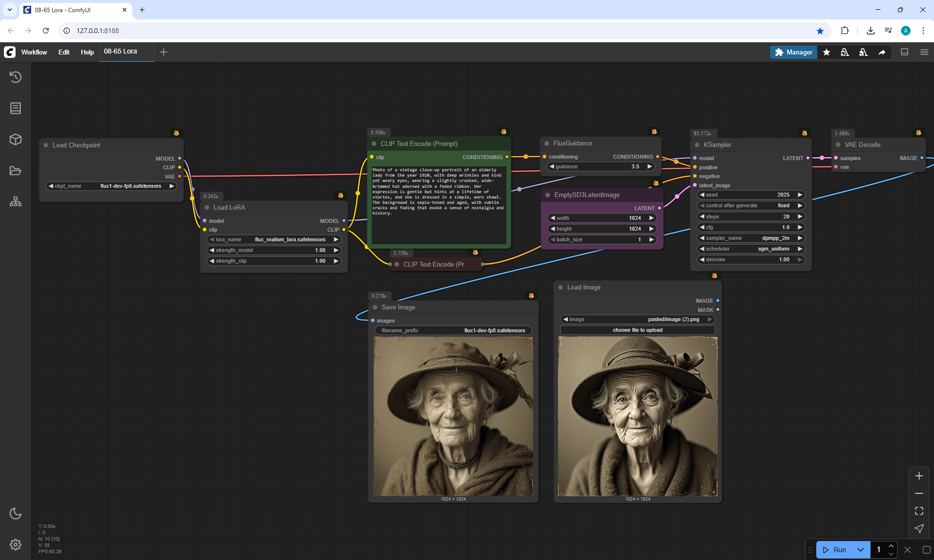Screen dimensions: 934x560
Task: Click the Manager button
Action: (x=793, y=52)
